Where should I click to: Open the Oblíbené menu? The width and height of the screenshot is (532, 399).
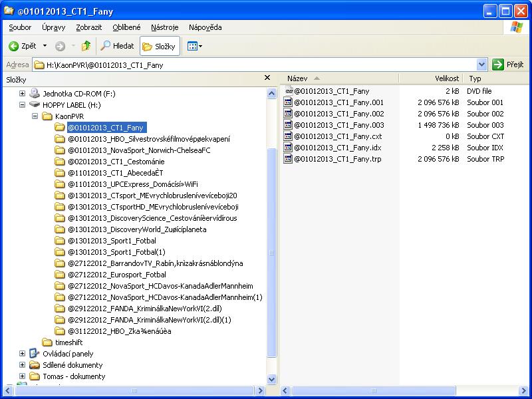click(x=126, y=27)
